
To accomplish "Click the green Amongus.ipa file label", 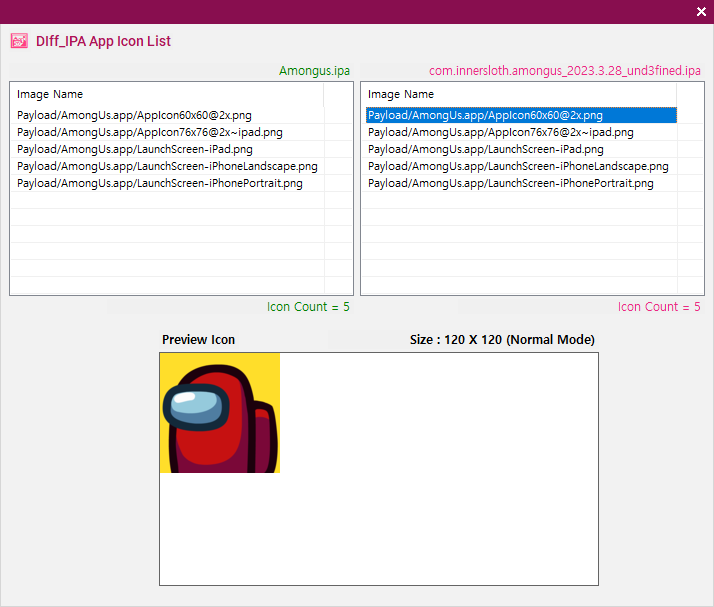I will point(314,71).
